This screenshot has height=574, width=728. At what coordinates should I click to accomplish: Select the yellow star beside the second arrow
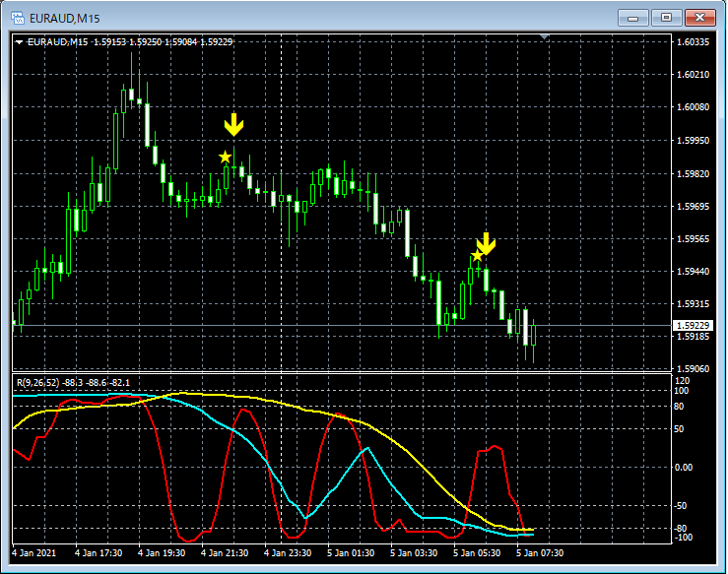click(x=477, y=256)
